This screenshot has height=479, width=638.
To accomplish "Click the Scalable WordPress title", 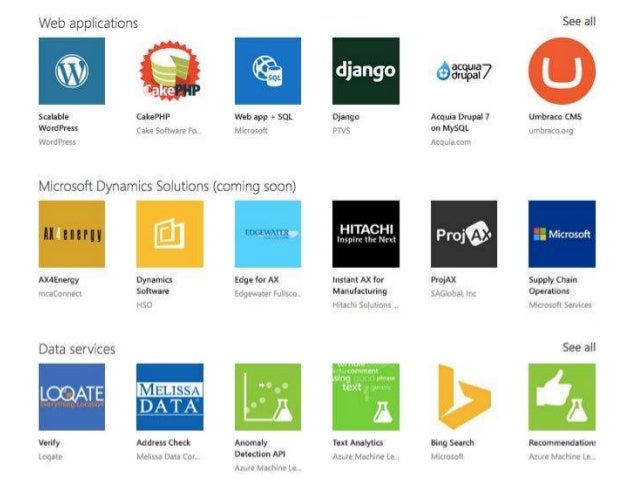I will click(58, 122).
